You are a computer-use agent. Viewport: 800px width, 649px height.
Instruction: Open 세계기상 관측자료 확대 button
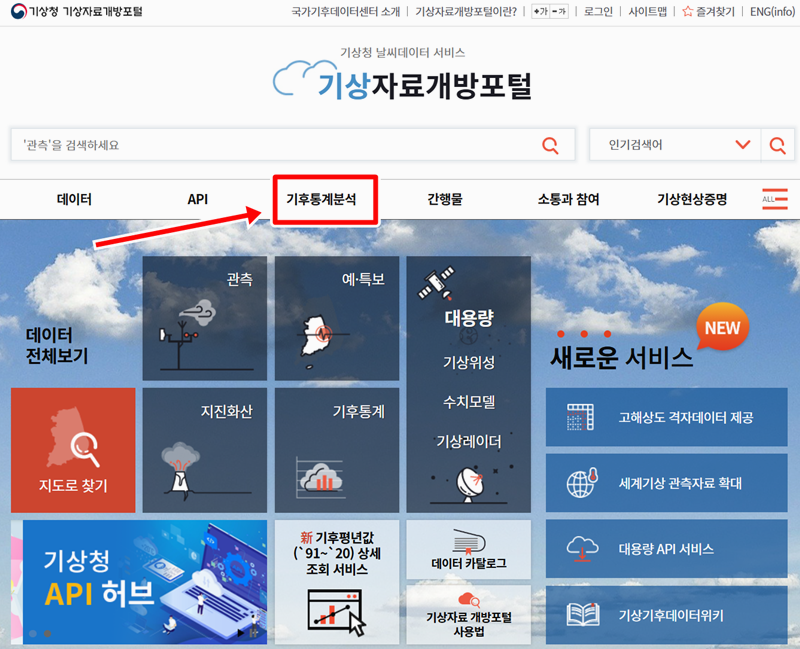point(666,483)
